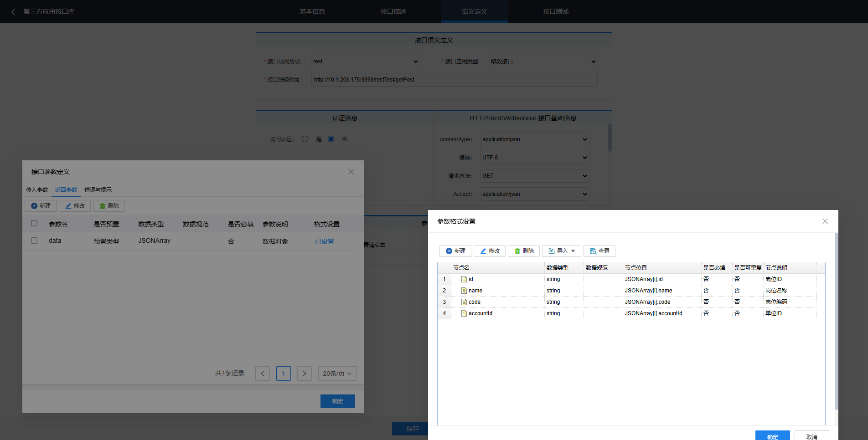
Task: Click the back arrow beside 第三方应用接口库
Action: pyautogui.click(x=13, y=12)
